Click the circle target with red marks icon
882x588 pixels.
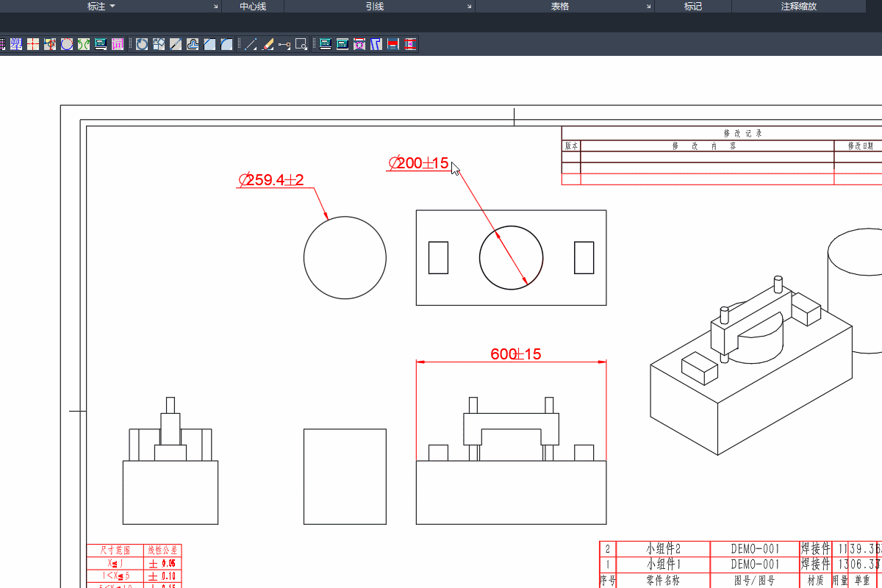(50, 44)
